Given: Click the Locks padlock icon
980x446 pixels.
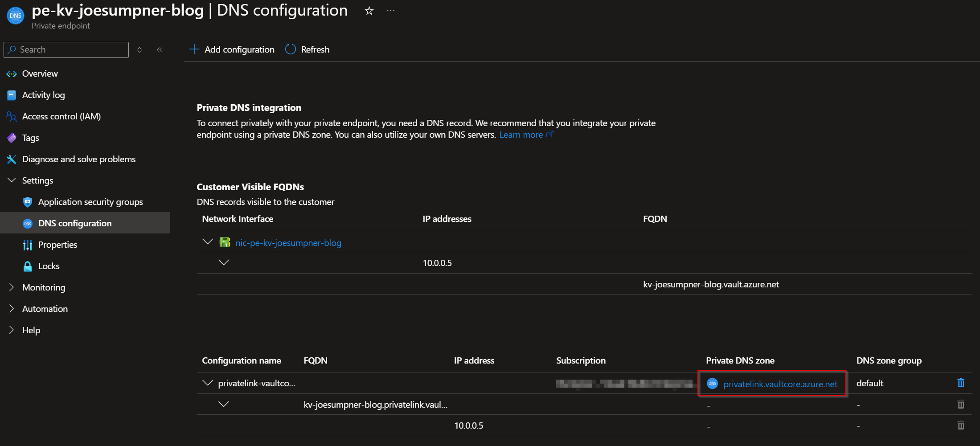Looking at the screenshot, I should 28,266.
